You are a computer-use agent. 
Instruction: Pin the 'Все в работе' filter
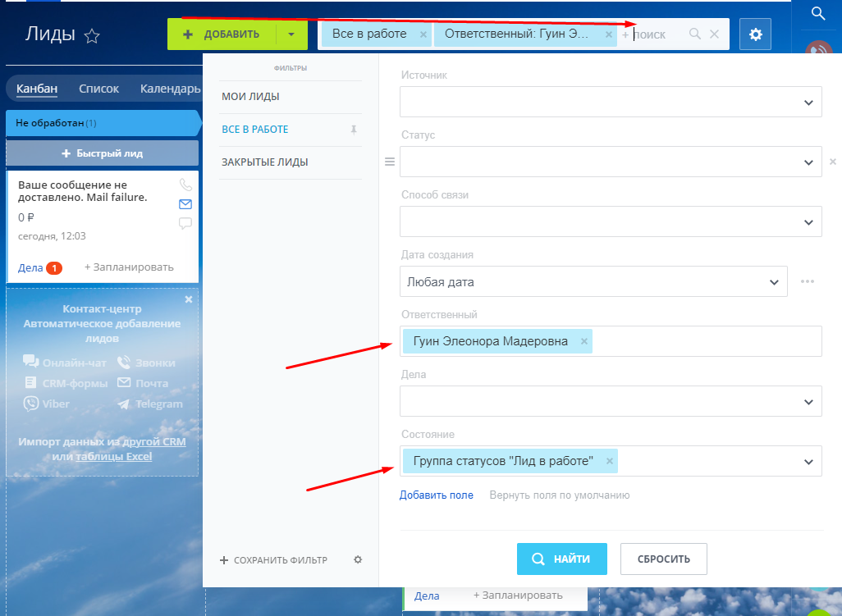pos(354,130)
